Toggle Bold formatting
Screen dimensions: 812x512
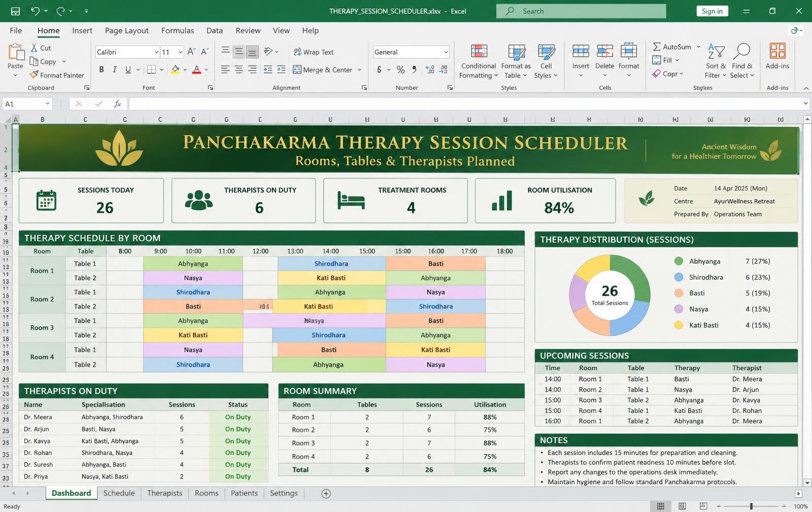coord(101,70)
